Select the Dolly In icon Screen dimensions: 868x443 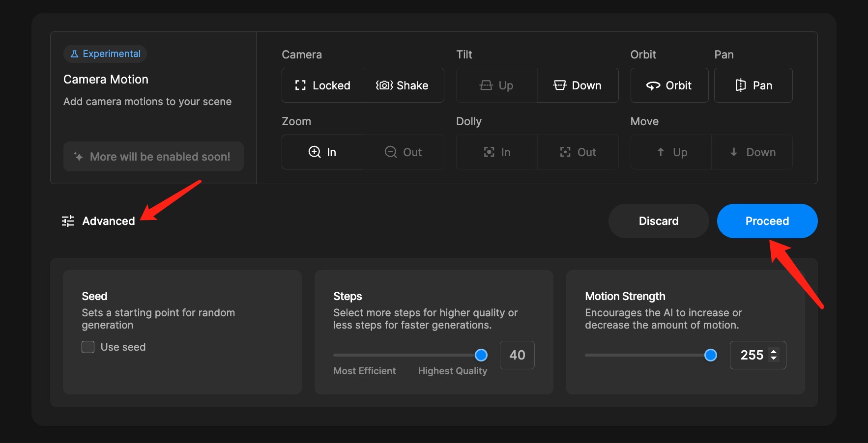489,152
